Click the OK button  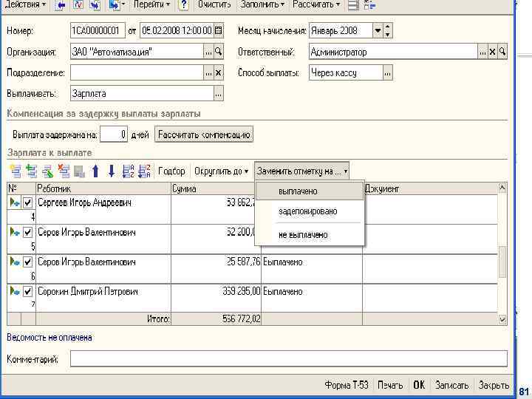(419, 385)
